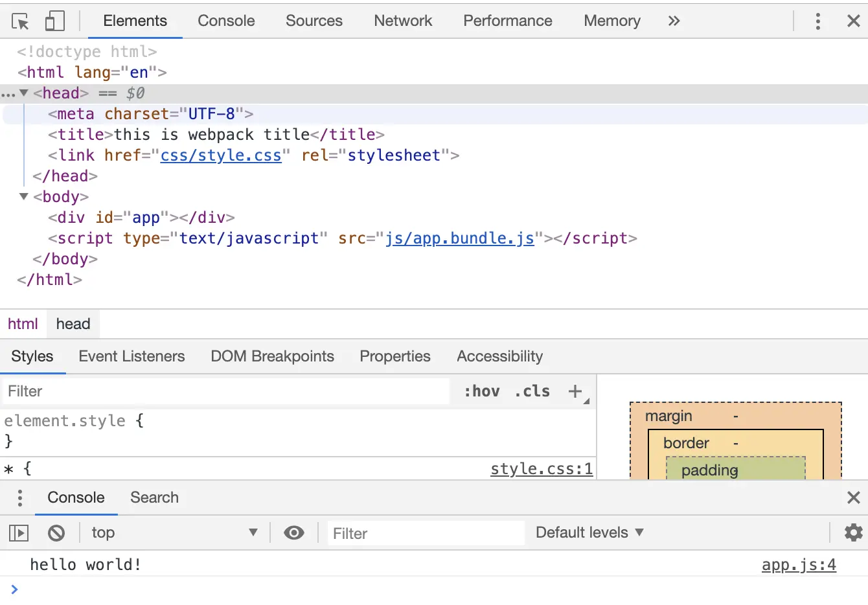The width and height of the screenshot is (868, 605).
Task: Toggle the :hov element state panel
Action: pos(481,391)
